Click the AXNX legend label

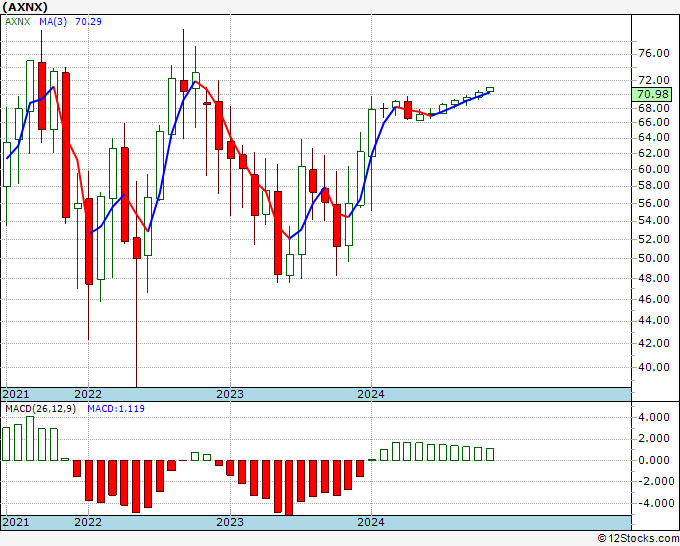point(17,21)
